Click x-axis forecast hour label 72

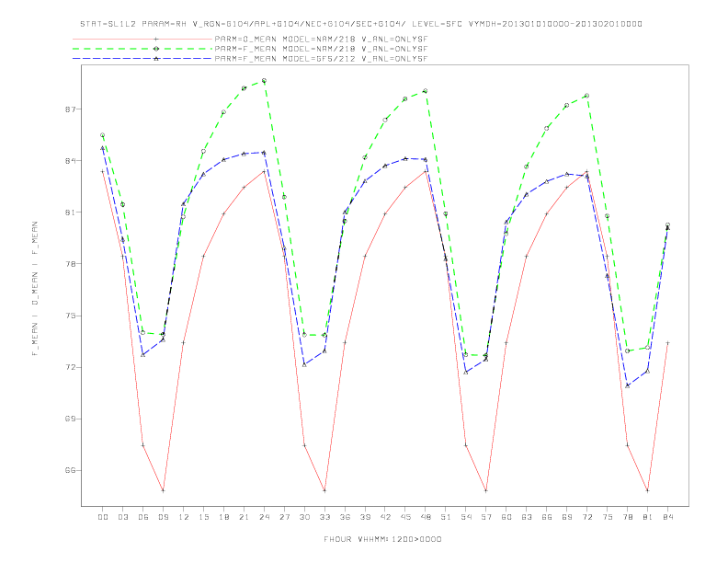586,517
